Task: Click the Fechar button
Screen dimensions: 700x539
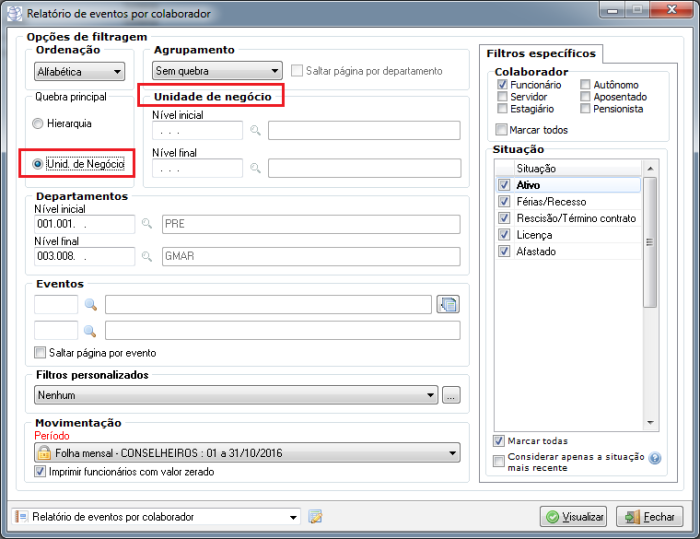Action: click(x=649, y=517)
